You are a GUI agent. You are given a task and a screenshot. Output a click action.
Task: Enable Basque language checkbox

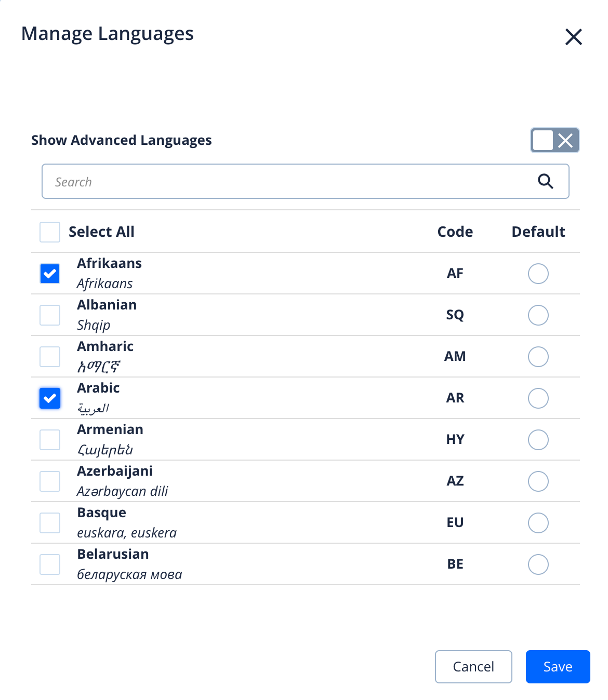click(x=50, y=523)
